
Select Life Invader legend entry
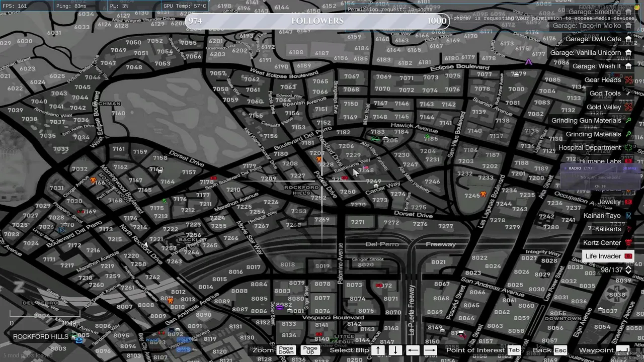(609, 256)
